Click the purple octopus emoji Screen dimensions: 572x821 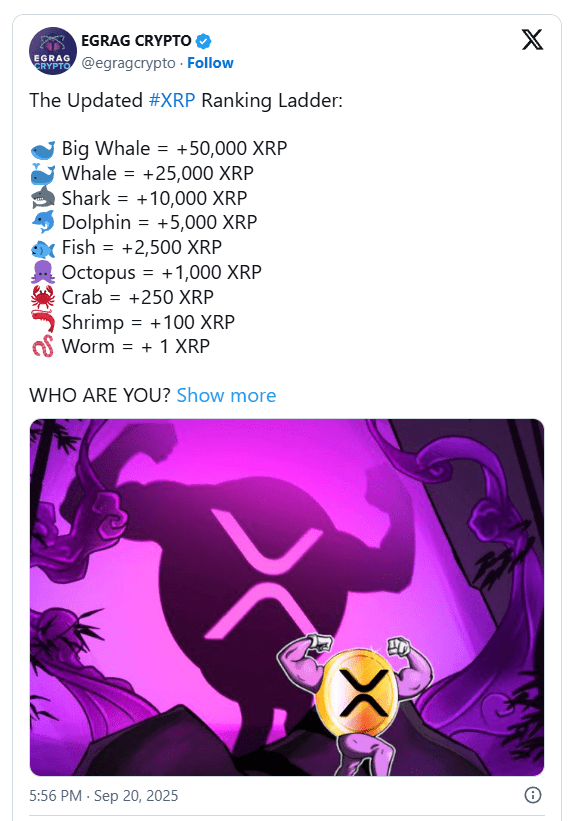pyautogui.click(x=42, y=272)
